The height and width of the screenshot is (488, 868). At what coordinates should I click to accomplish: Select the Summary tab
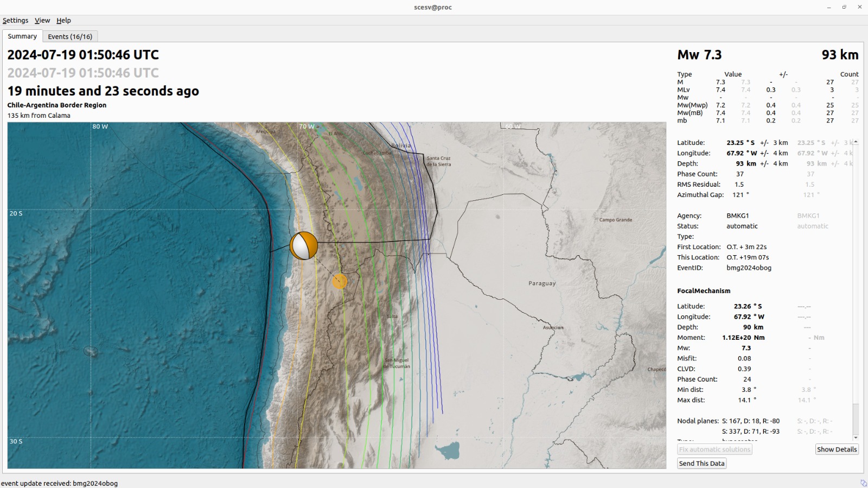(22, 36)
